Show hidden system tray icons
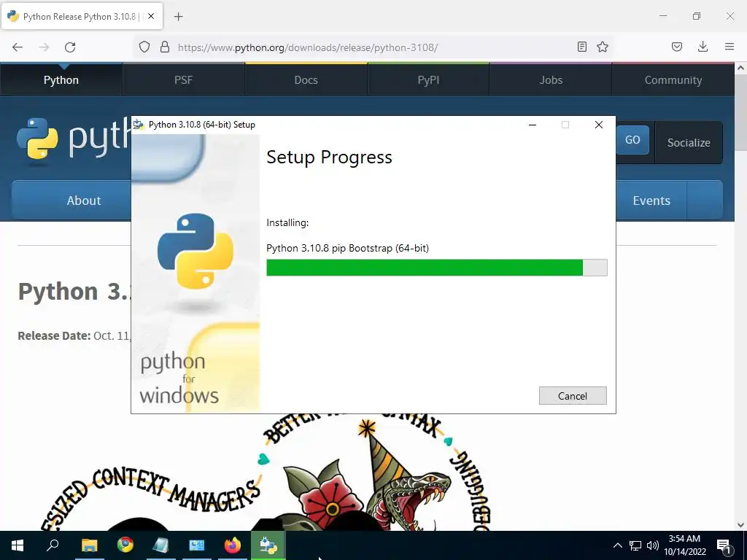747x560 pixels. (617, 545)
